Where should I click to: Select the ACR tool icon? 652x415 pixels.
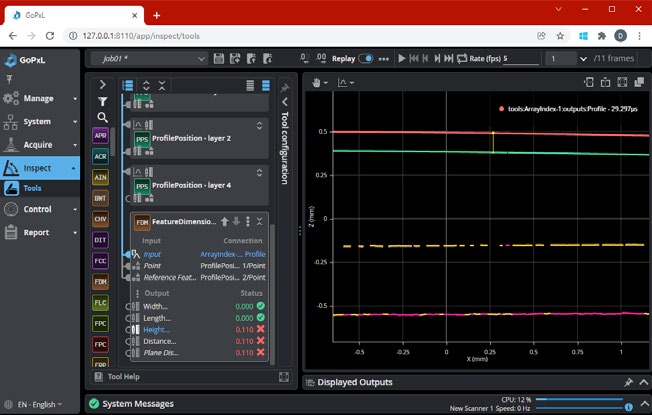coord(100,156)
